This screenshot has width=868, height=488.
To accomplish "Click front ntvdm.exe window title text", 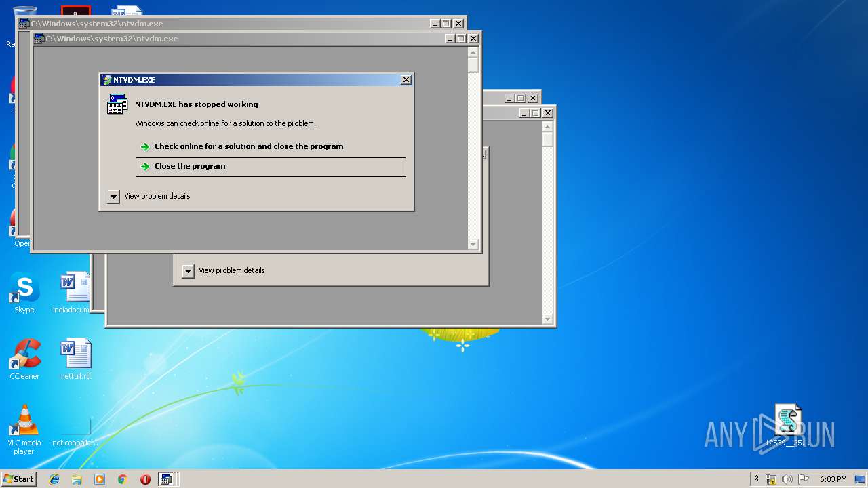I will click(x=111, y=39).
